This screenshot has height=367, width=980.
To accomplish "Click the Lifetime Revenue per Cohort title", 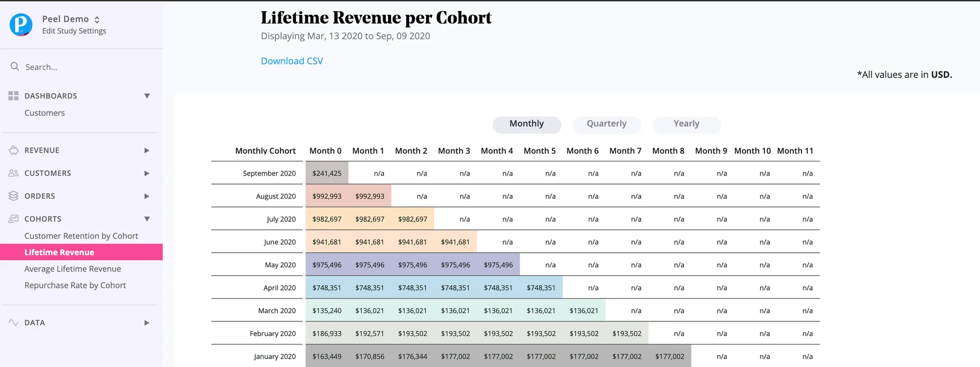I will (x=376, y=18).
